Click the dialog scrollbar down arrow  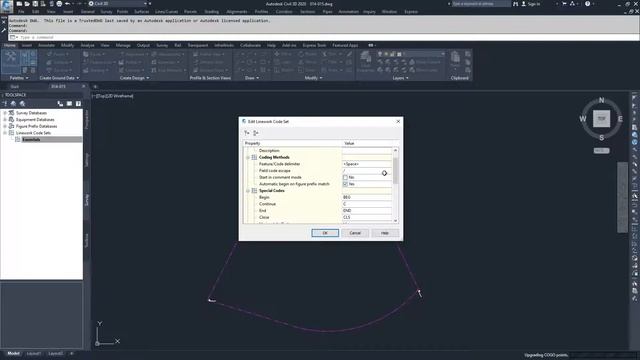(395, 221)
